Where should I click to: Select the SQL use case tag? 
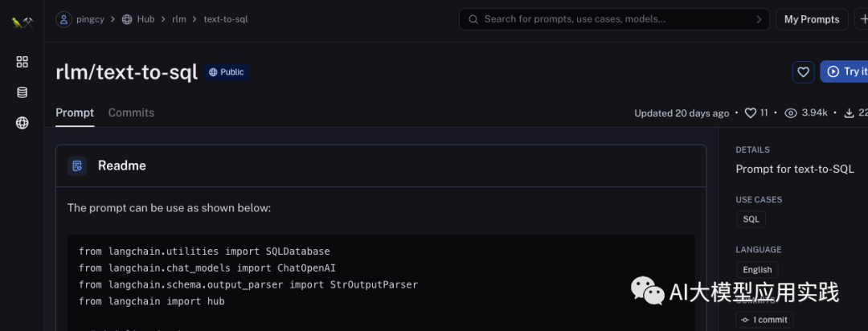coord(751,219)
